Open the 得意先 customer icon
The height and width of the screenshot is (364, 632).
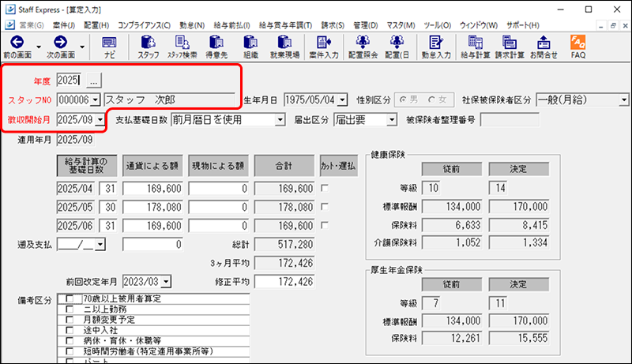click(x=216, y=43)
